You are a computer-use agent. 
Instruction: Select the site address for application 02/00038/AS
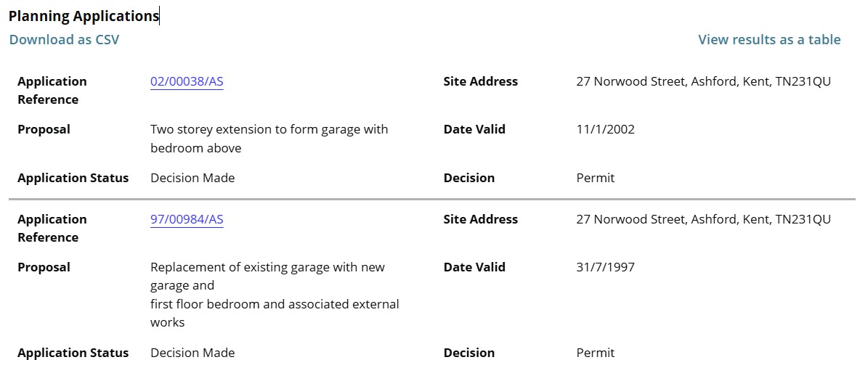pos(703,81)
